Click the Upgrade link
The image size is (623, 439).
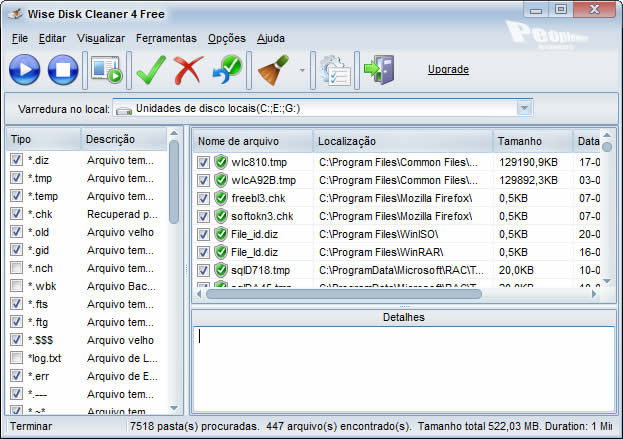448,70
